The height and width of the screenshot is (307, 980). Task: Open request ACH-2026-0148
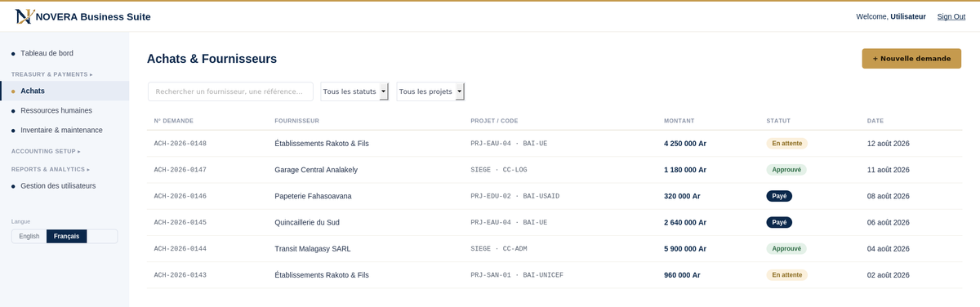coord(180,144)
